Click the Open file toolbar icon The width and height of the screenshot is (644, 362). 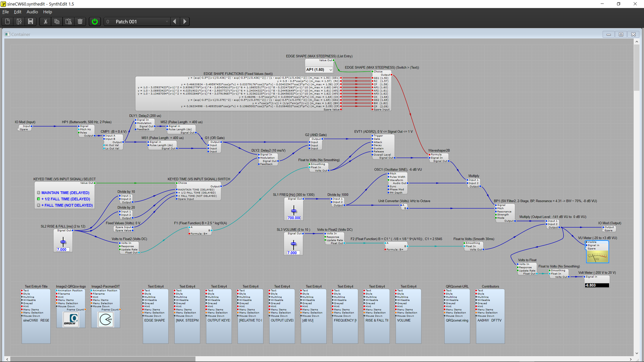(19, 21)
